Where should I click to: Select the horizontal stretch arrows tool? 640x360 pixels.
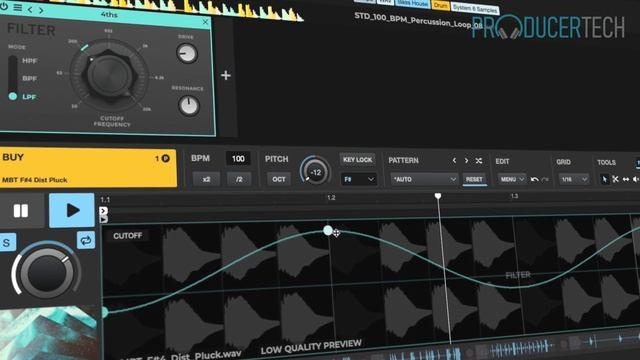[626, 180]
